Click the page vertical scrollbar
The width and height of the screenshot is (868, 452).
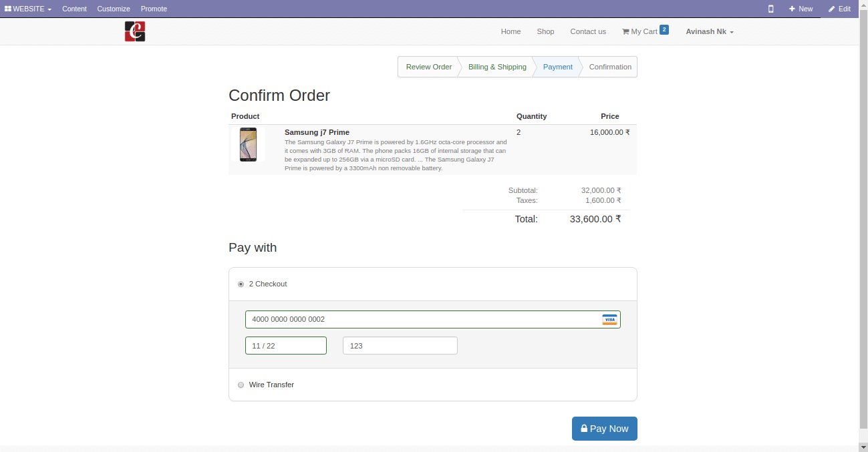click(x=863, y=220)
